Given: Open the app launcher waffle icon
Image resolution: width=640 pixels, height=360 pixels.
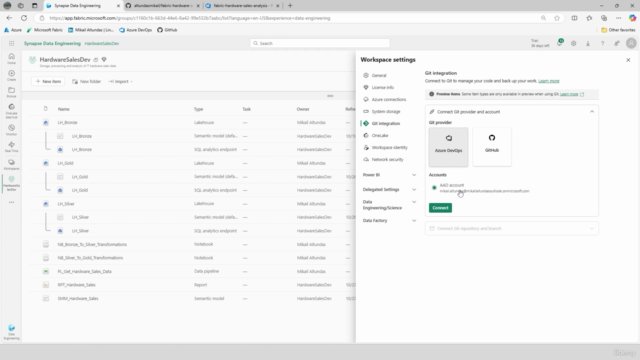Looking at the screenshot, I should click(x=11, y=43).
